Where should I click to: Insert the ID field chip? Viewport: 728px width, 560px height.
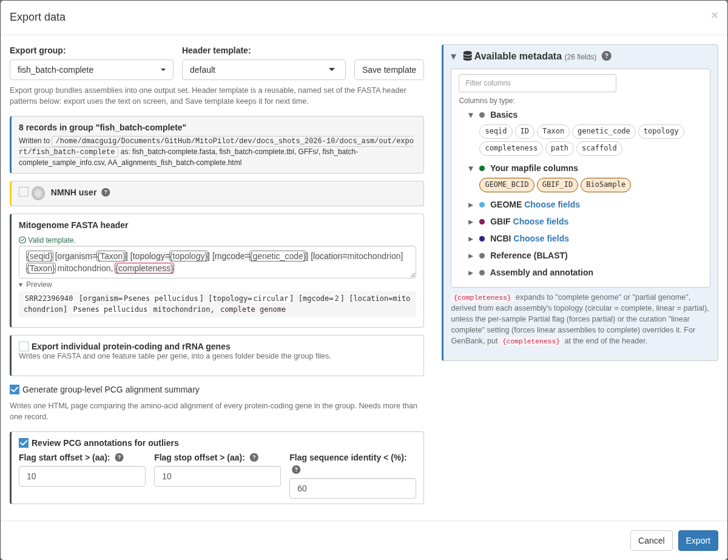[x=525, y=132]
